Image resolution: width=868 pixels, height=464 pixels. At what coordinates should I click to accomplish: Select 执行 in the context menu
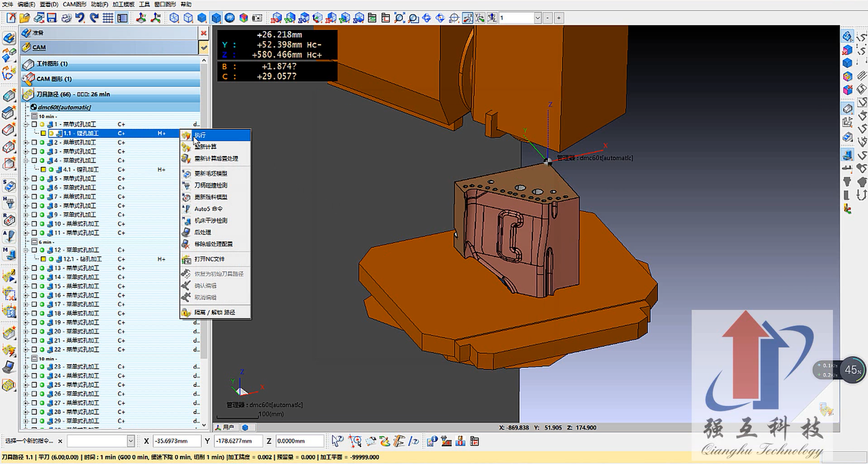coord(216,135)
